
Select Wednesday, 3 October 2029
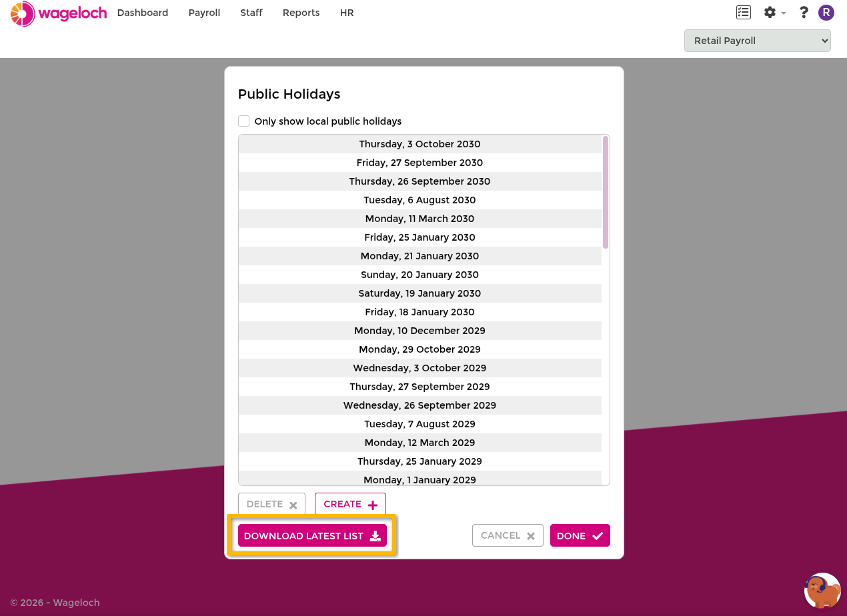420,368
